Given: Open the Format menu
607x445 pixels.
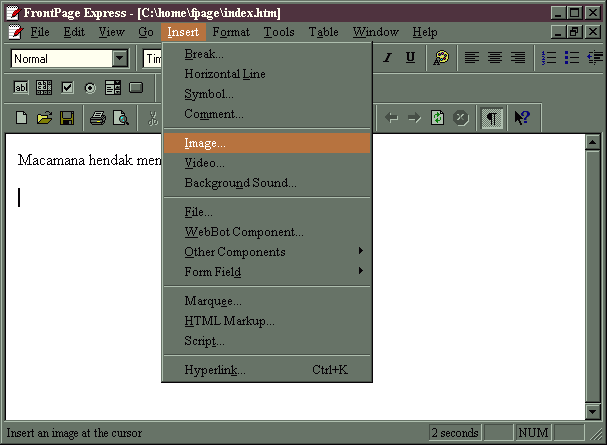Looking at the screenshot, I should (231, 32).
